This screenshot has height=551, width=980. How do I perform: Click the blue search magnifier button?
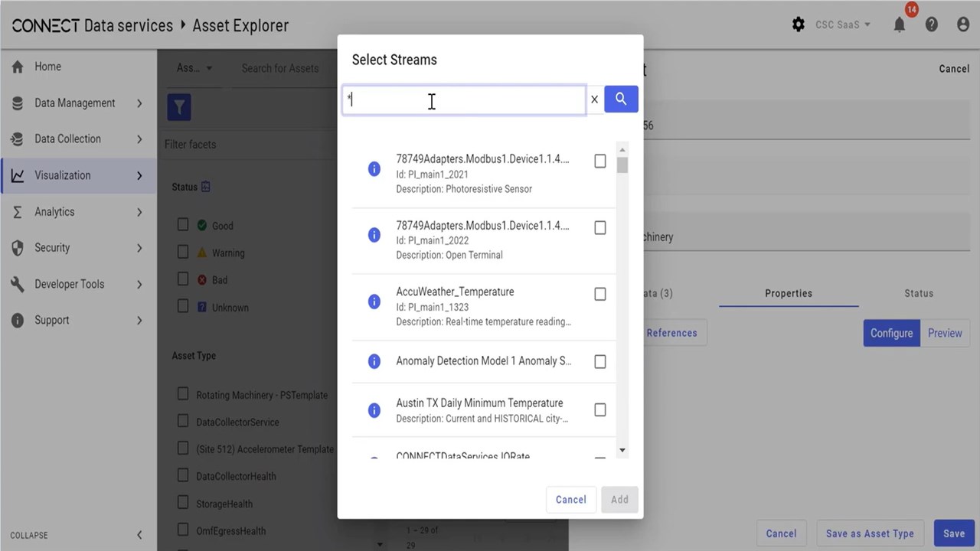click(x=621, y=99)
